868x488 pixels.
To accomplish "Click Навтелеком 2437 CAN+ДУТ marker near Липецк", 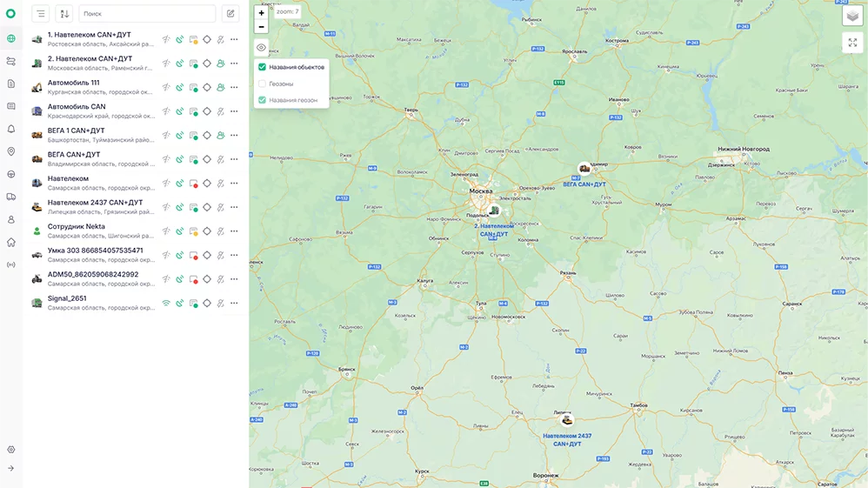I will pos(567,420).
